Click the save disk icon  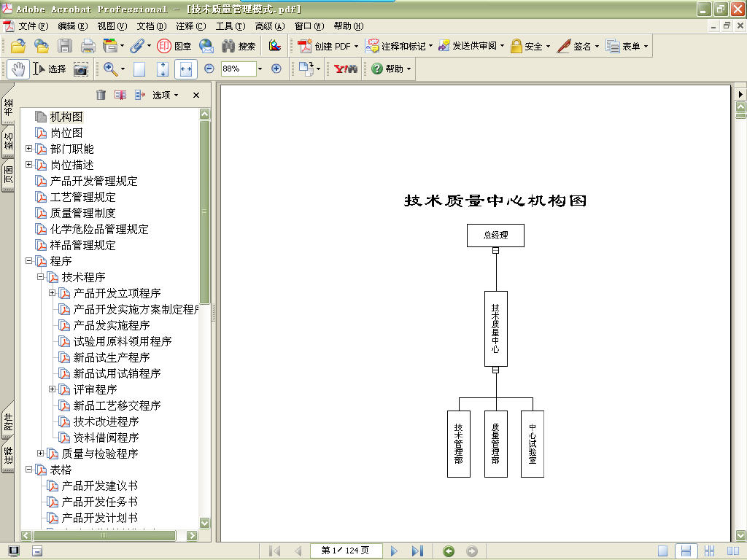click(x=65, y=46)
